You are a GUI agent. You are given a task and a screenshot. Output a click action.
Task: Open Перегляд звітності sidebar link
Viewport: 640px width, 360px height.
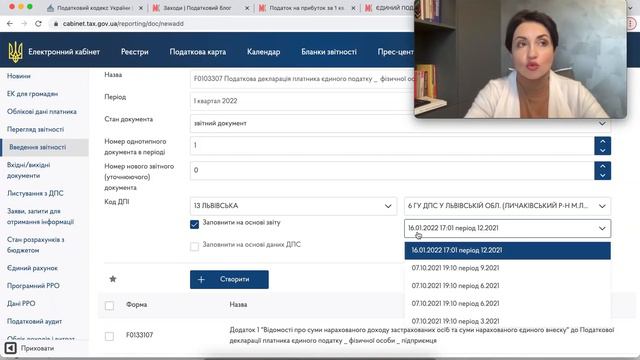click(x=36, y=129)
